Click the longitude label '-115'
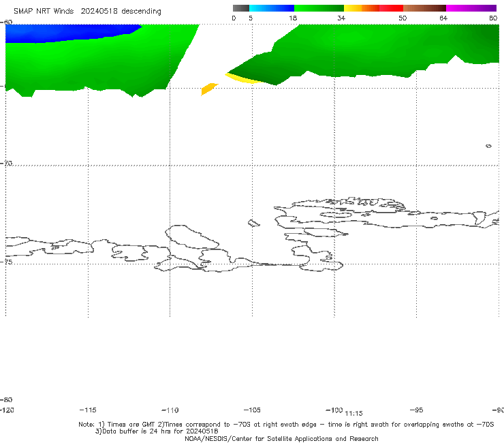The image size is (504, 443). point(88,410)
